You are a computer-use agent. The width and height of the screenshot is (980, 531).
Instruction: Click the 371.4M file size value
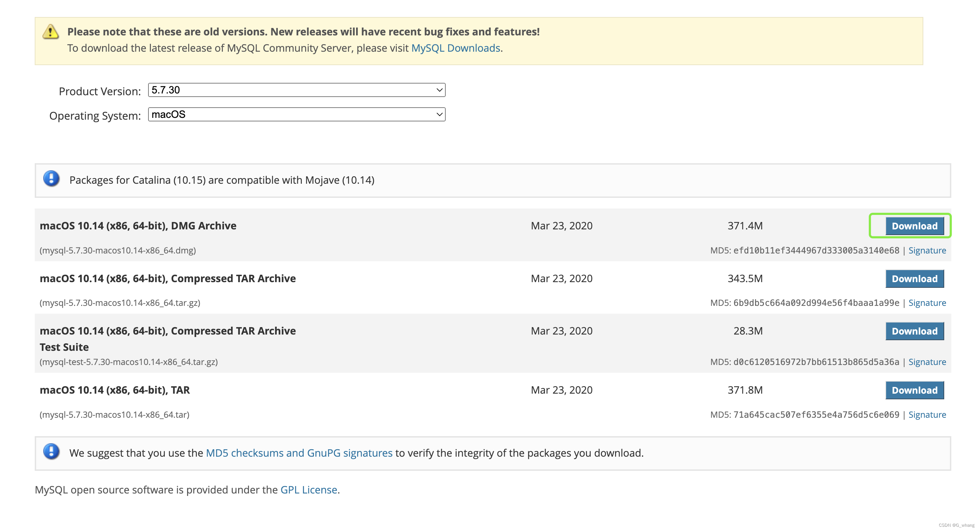(x=745, y=226)
